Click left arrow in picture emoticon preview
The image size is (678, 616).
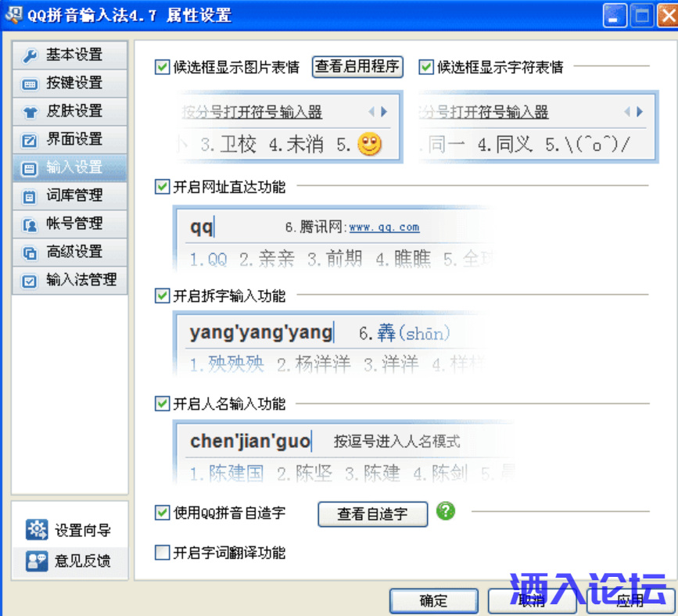click(371, 112)
